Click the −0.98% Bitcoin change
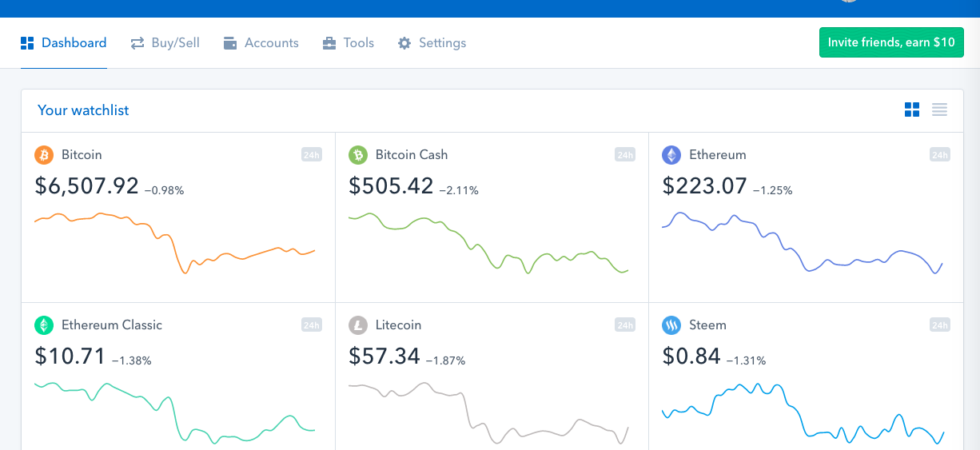Screen dimensions: 980x450 tap(164, 191)
